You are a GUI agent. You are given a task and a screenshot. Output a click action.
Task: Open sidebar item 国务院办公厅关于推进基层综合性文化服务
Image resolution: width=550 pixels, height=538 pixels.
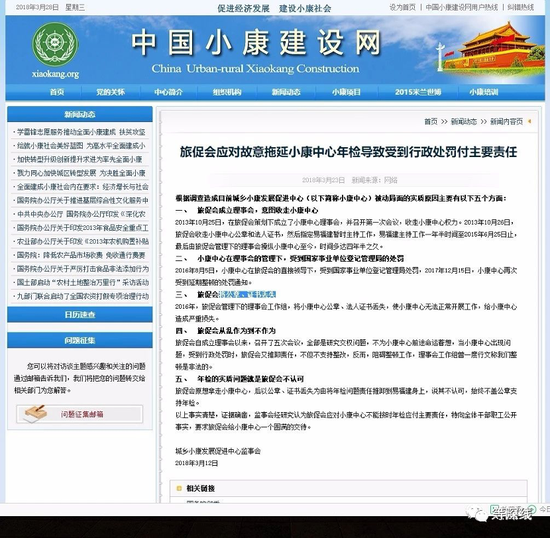(82, 200)
